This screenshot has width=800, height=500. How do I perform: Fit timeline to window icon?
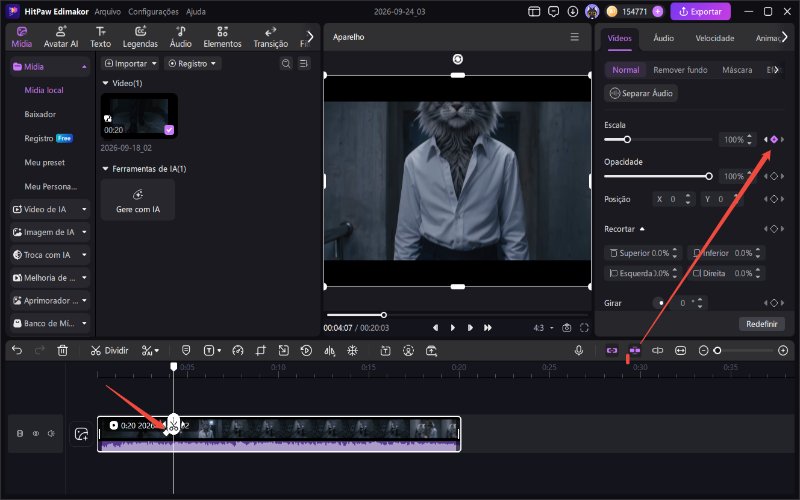(x=681, y=351)
